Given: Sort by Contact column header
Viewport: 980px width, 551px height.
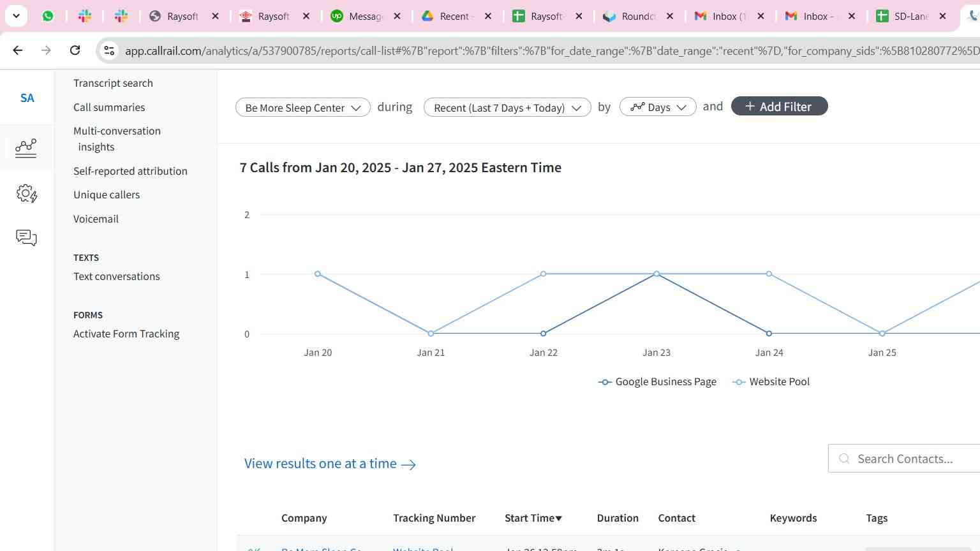Looking at the screenshot, I should 676,518.
